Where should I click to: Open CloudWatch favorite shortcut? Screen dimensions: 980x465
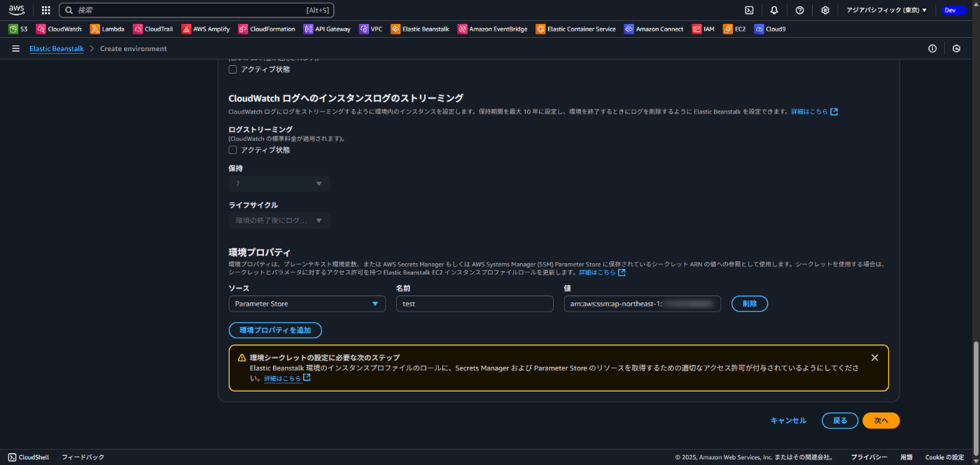(x=59, y=29)
